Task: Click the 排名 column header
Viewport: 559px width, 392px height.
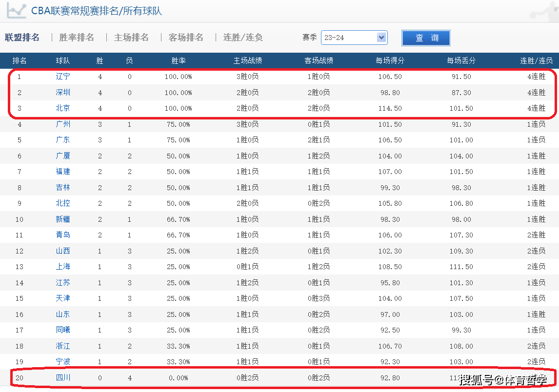Action: (19, 60)
